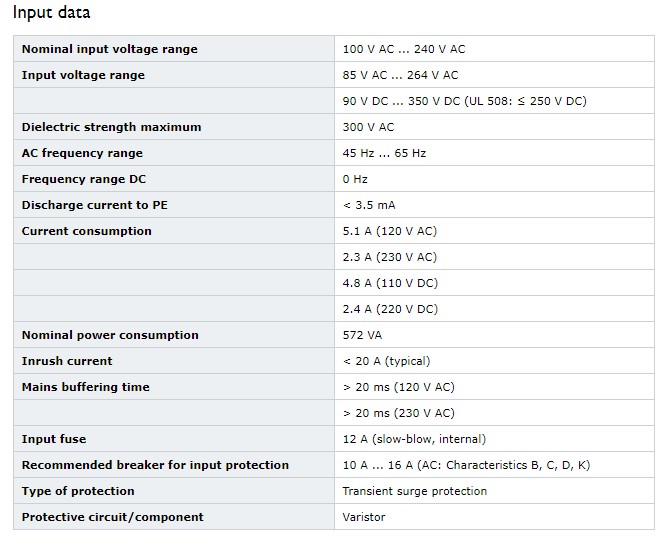Click the Input data heading
Image resolution: width=669 pixels, height=545 pixels.
tap(52, 12)
